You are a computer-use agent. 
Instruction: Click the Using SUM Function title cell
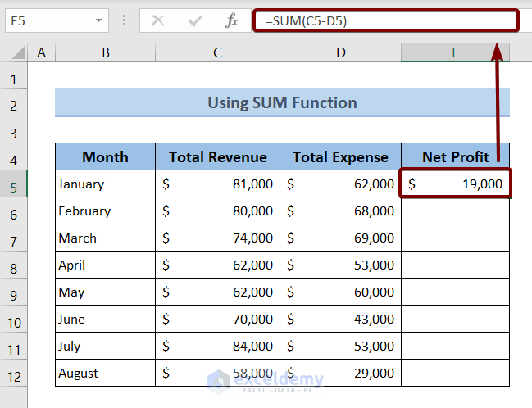coord(282,102)
